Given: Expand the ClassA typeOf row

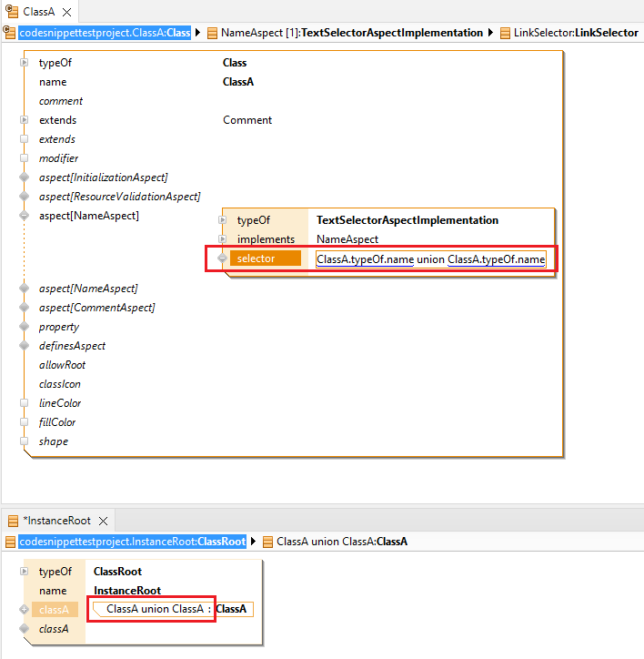Looking at the screenshot, I should pos(24,63).
